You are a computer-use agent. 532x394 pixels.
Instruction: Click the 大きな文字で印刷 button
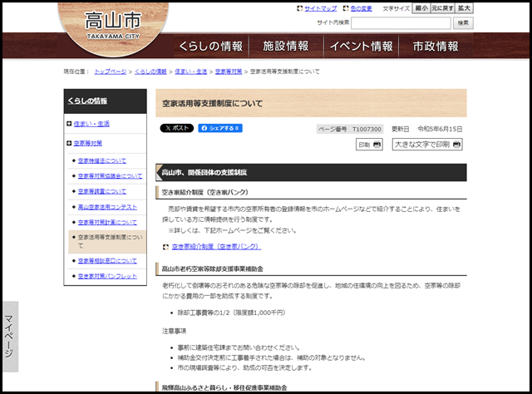click(x=427, y=145)
